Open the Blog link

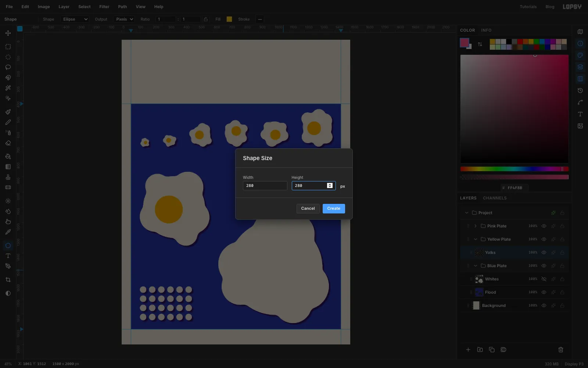coord(550,7)
